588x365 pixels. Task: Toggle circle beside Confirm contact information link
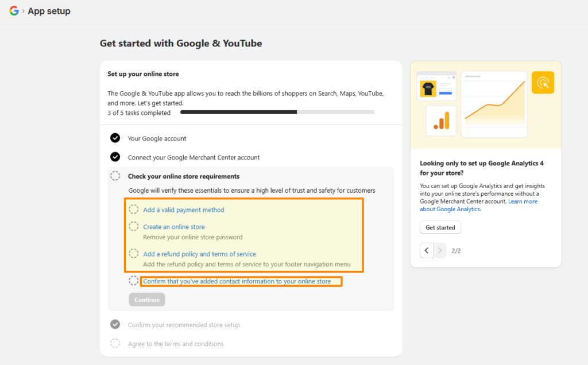pyautogui.click(x=134, y=281)
